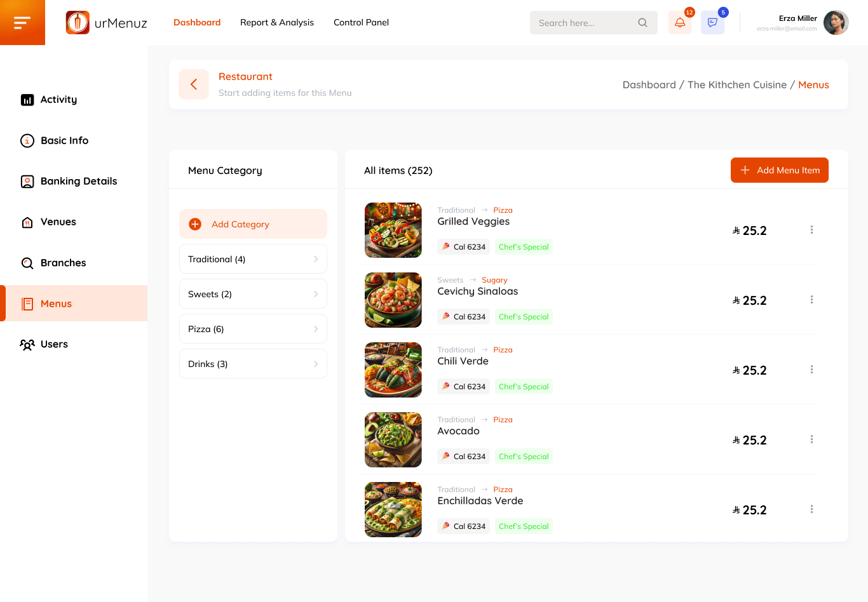Click the search magnifier icon

[x=642, y=23]
